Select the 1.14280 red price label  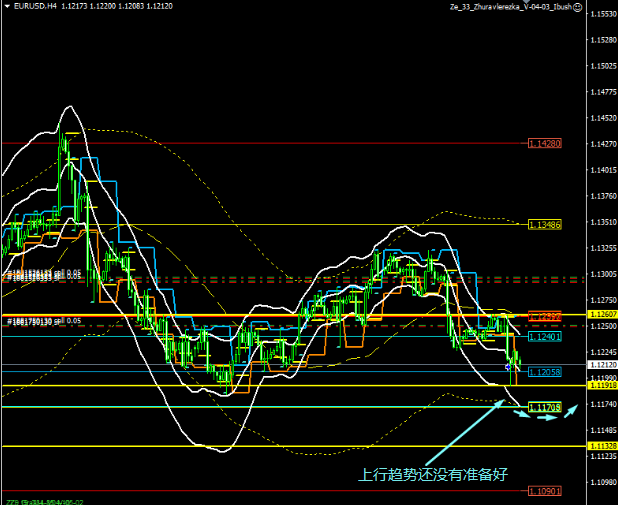(x=544, y=143)
